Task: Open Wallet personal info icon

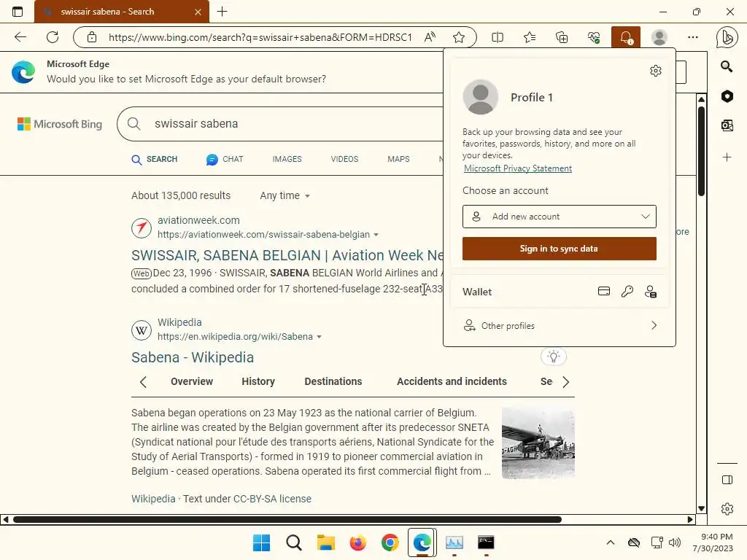Action: tap(650, 292)
